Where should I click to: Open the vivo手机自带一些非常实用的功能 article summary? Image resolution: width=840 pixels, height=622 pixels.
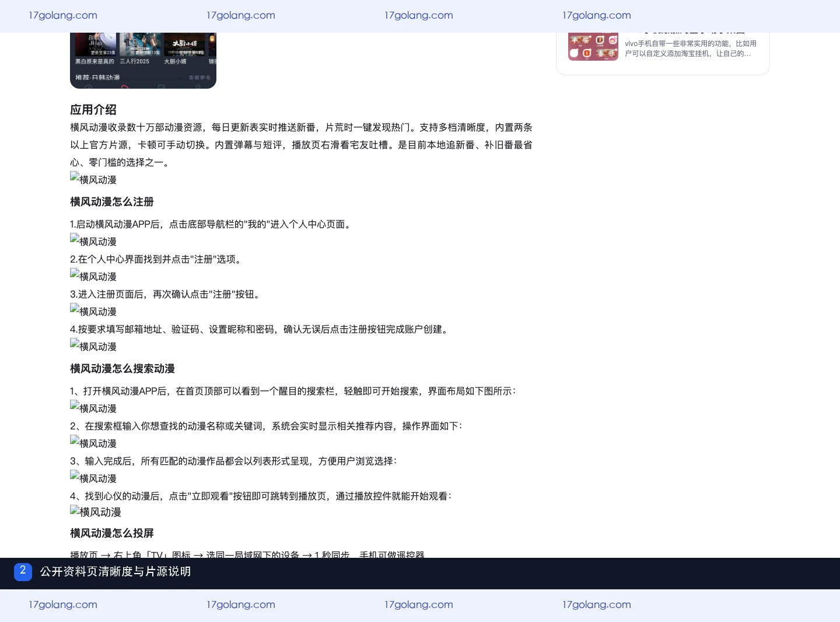(691, 48)
